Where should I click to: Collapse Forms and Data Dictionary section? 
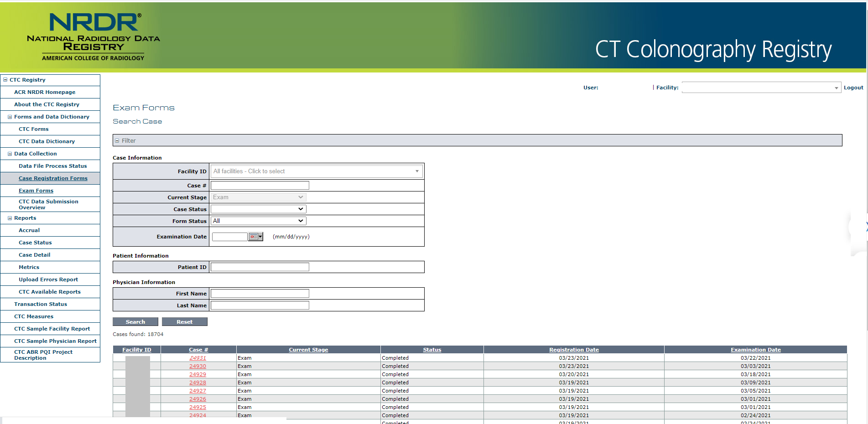click(10, 117)
